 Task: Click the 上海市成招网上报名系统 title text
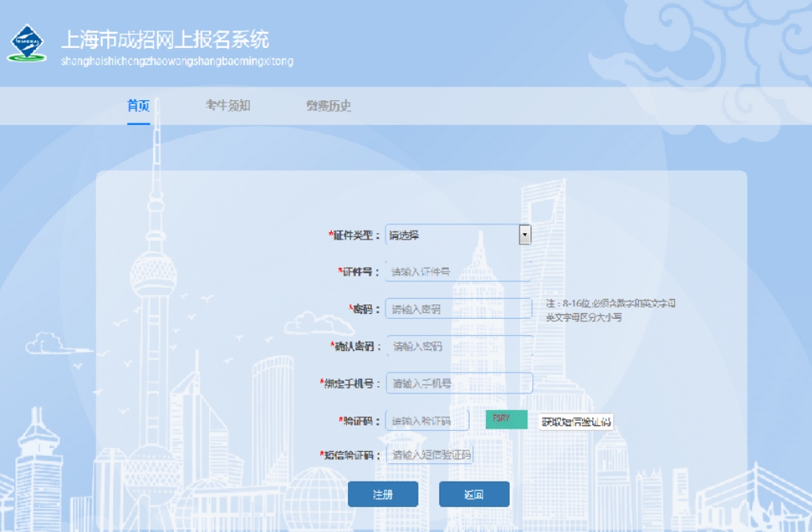(165, 40)
